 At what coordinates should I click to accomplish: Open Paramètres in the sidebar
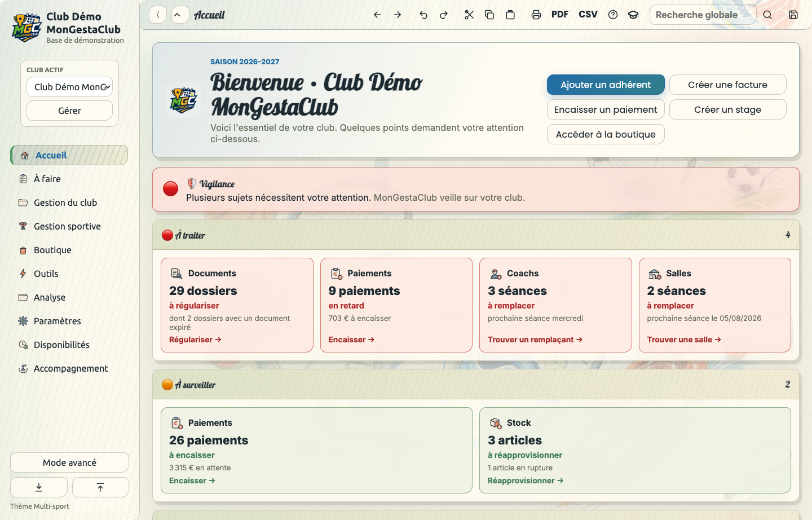[69, 321]
